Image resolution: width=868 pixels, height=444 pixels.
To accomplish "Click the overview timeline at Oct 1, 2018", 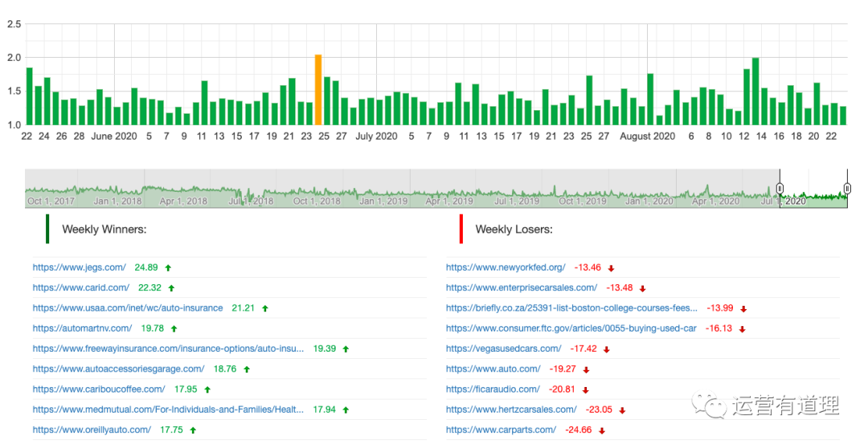I will (317, 202).
